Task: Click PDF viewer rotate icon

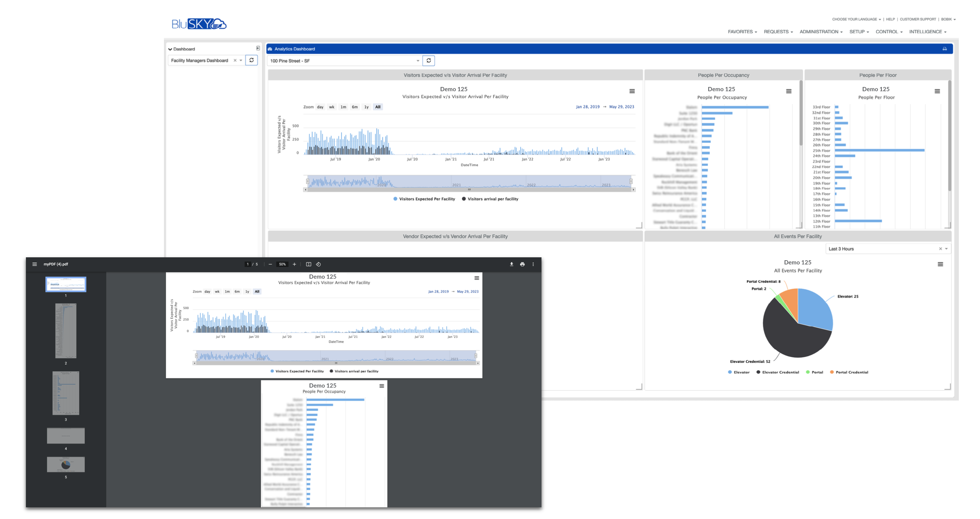Action: [318, 264]
